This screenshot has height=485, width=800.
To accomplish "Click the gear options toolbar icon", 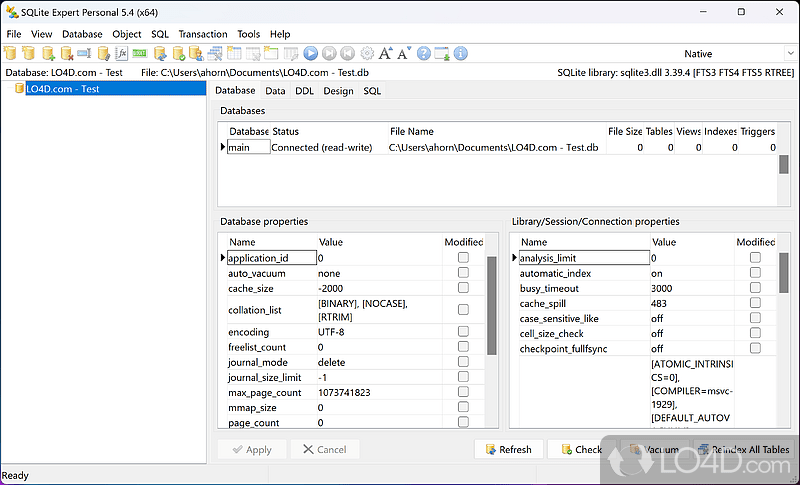I will [367, 53].
